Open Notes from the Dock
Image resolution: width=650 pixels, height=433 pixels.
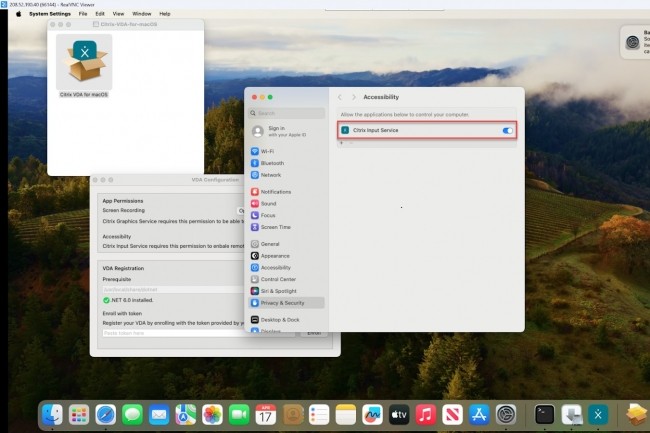click(x=346, y=414)
